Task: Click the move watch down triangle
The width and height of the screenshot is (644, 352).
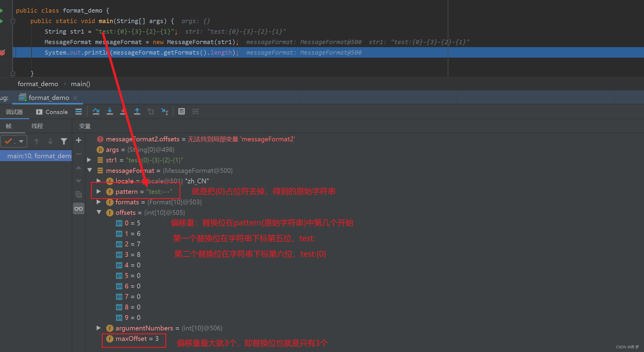Action: click(79, 181)
